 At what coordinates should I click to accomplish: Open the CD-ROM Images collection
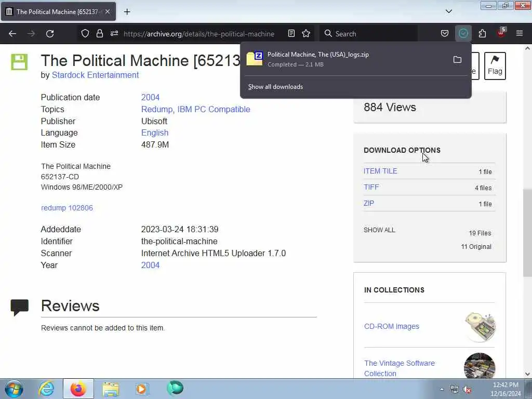pos(392,326)
